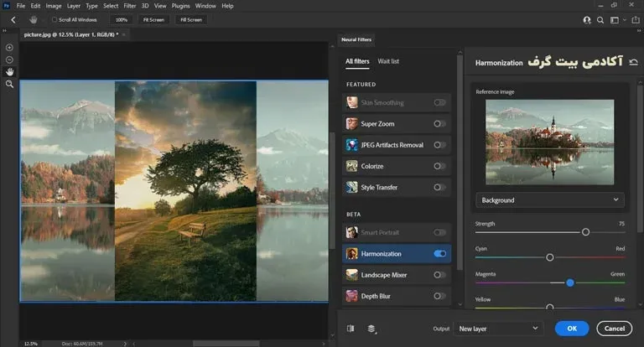The image size is (644, 347).
Task: Click the Fill Screen button
Action: 191,20
